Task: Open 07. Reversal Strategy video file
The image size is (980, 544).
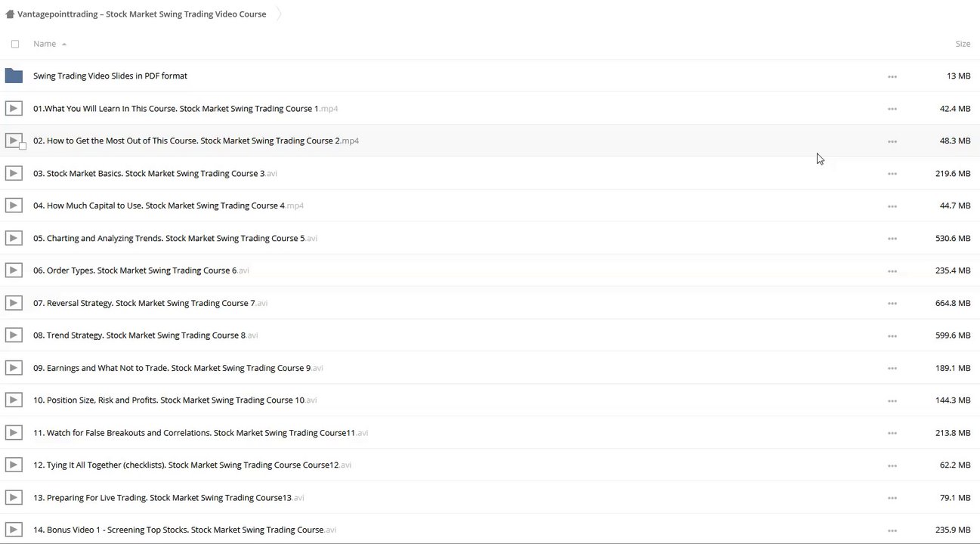Action: point(150,303)
